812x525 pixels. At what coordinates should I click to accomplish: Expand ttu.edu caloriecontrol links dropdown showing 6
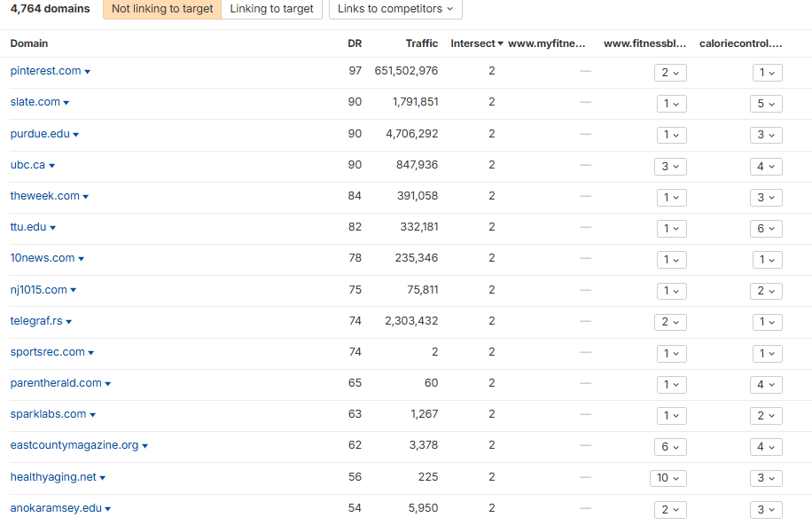(767, 229)
